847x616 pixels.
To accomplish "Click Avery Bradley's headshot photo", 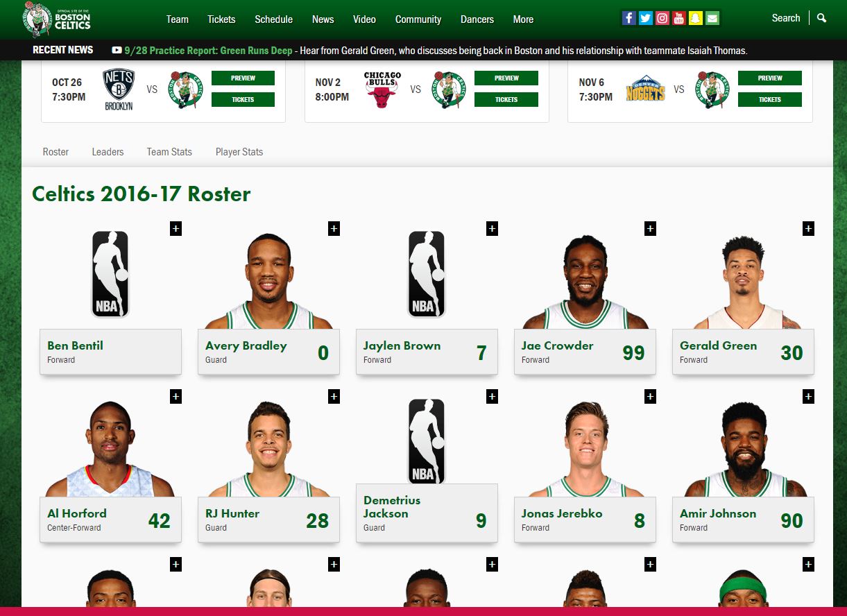I will pos(268,281).
